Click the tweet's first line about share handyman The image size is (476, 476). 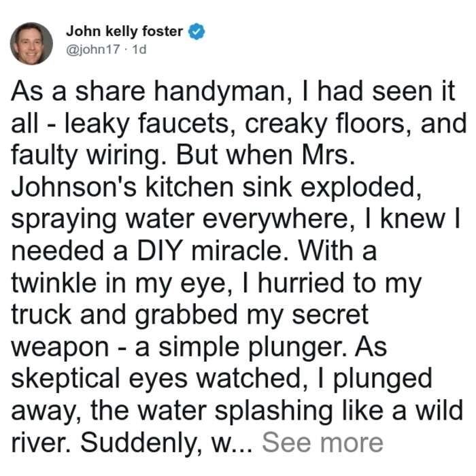[233, 91]
